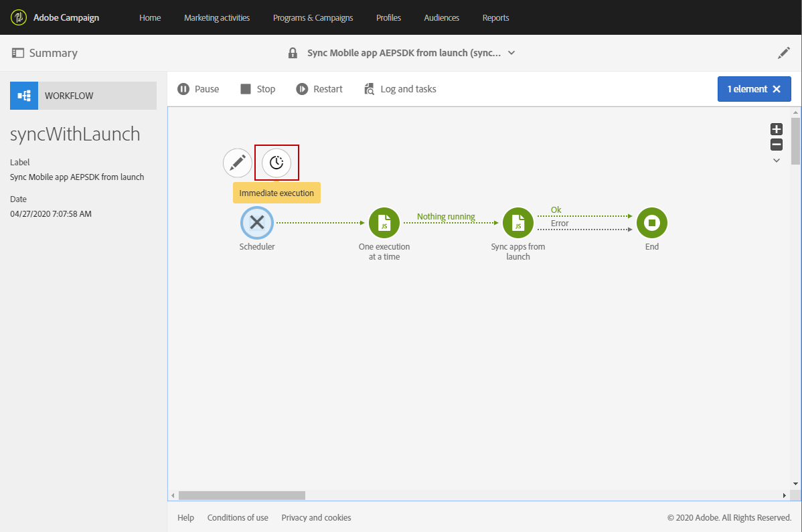The width and height of the screenshot is (802, 532).
Task: Close the 1 element selection badge
Action: point(777,89)
